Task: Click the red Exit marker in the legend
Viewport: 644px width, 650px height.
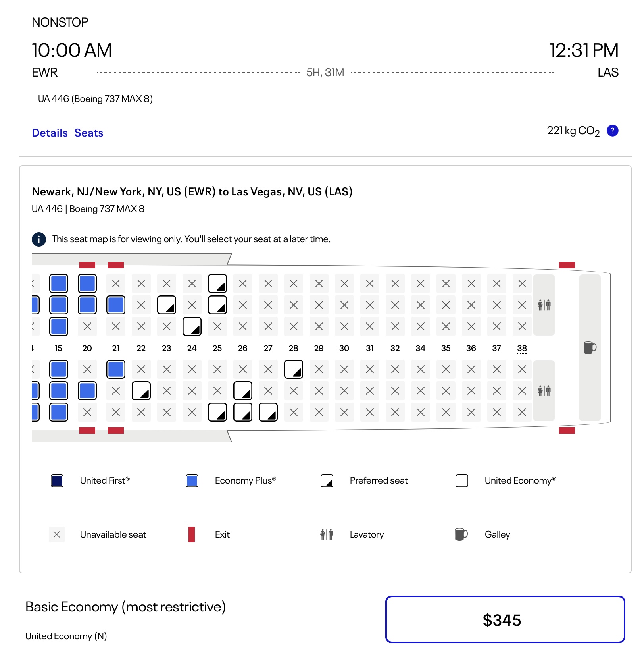Action: [x=192, y=534]
